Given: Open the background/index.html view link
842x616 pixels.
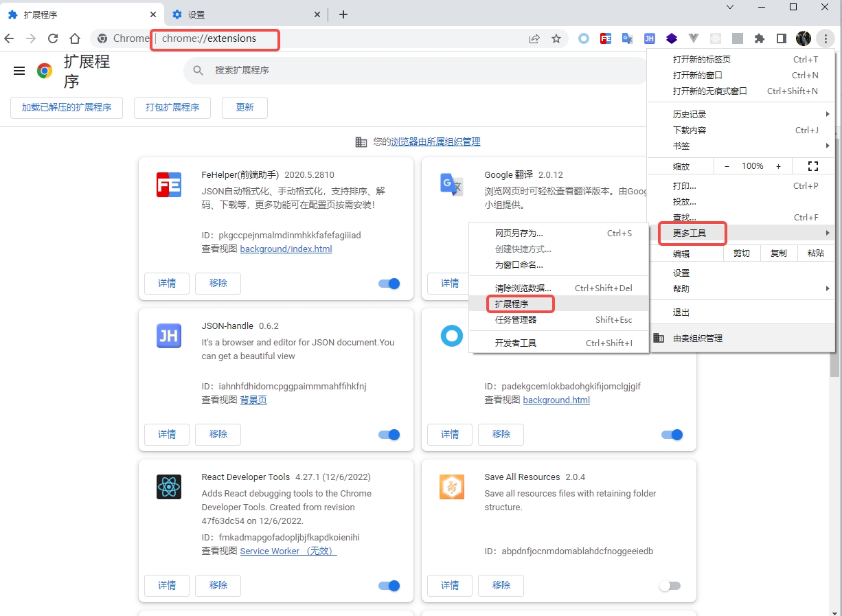Looking at the screenshot, I should 286,249.
